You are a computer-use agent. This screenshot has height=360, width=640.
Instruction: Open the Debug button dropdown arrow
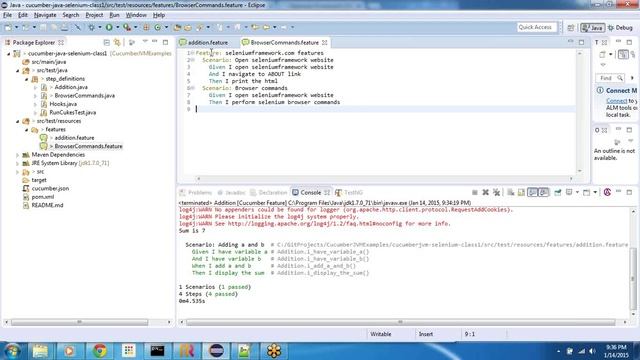[x=100, y=27]
